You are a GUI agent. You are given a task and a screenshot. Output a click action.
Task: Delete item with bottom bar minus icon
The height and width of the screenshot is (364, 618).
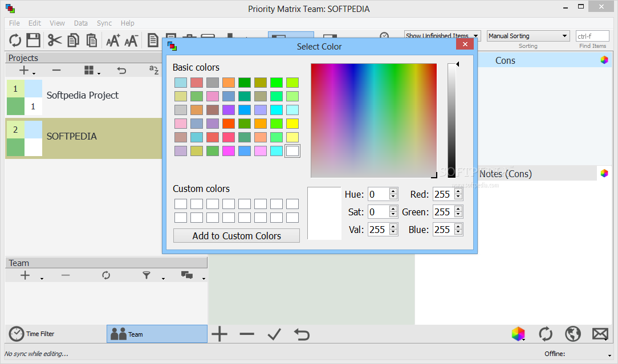point(247,334)
